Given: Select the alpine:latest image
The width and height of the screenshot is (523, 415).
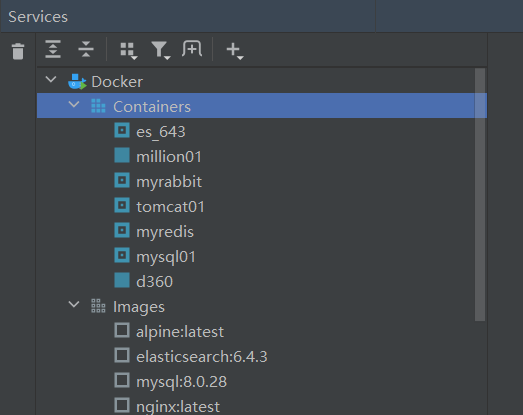Looking at the screenshot, I should (180, 332).
